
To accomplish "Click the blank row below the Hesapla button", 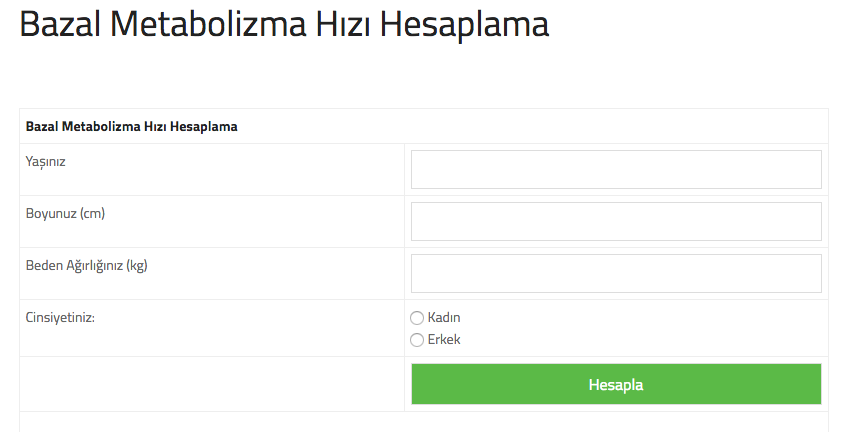I will (424, 422).
